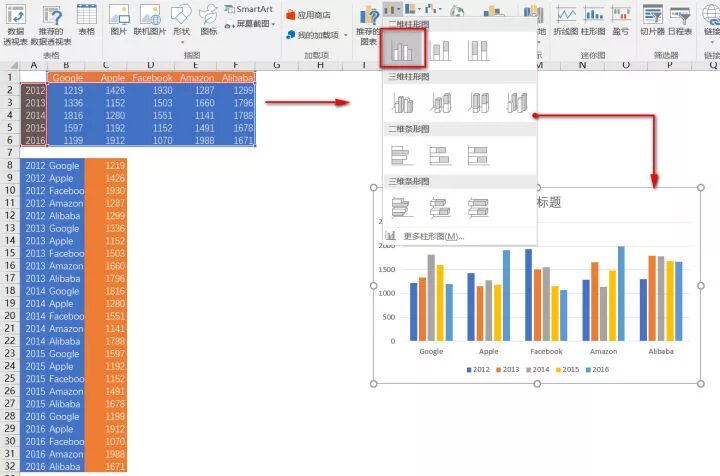Choose the 3-D 100% stacked column chart
Screen dimensions: 720x476
pos(478,103)
